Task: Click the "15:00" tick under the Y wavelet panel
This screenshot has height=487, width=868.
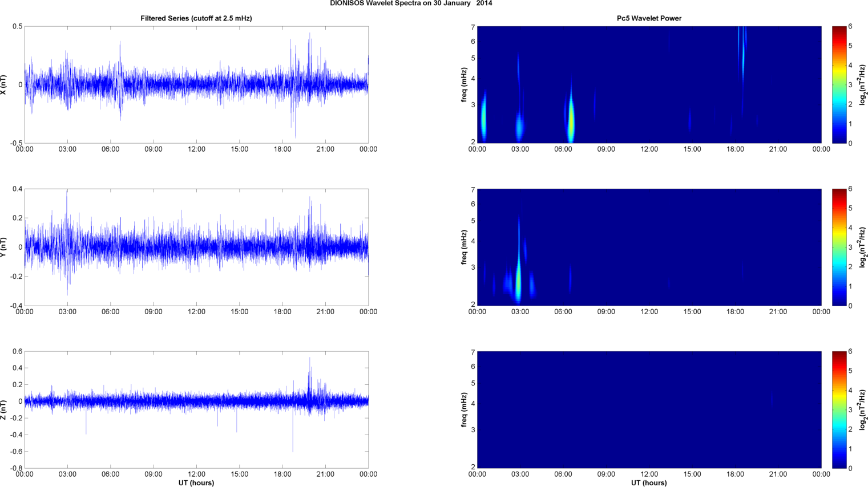Action: coord(692,312)
